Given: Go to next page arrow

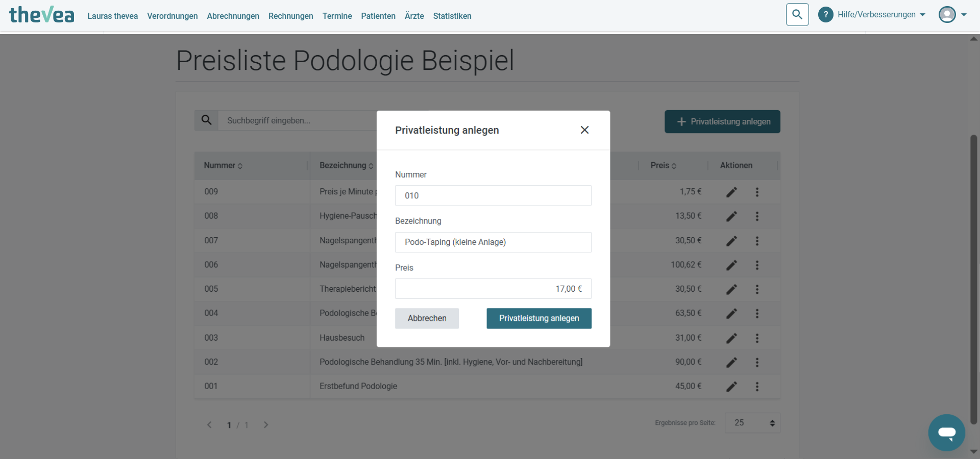Looking at the screenshot, I should (266, 425).
